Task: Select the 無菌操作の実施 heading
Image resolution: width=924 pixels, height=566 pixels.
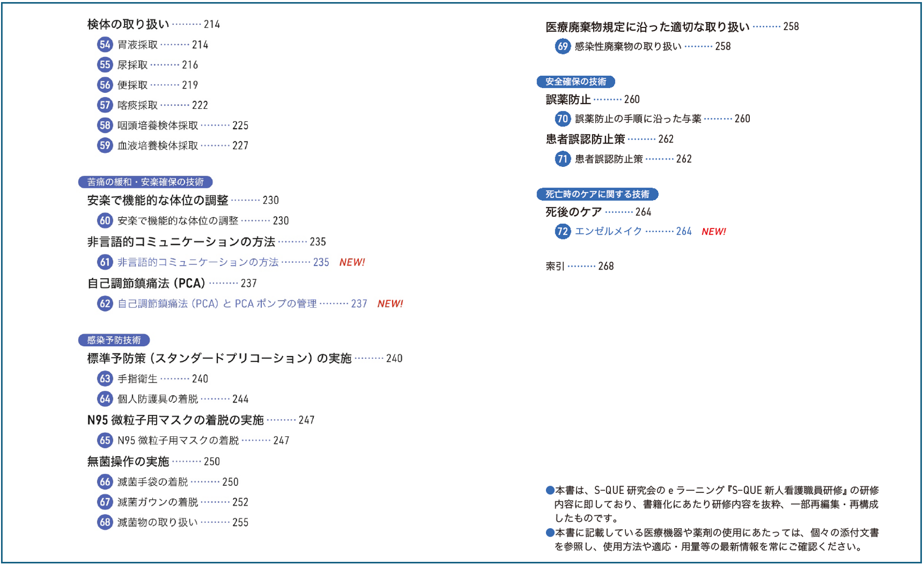Action: click(x=128, y=461)
